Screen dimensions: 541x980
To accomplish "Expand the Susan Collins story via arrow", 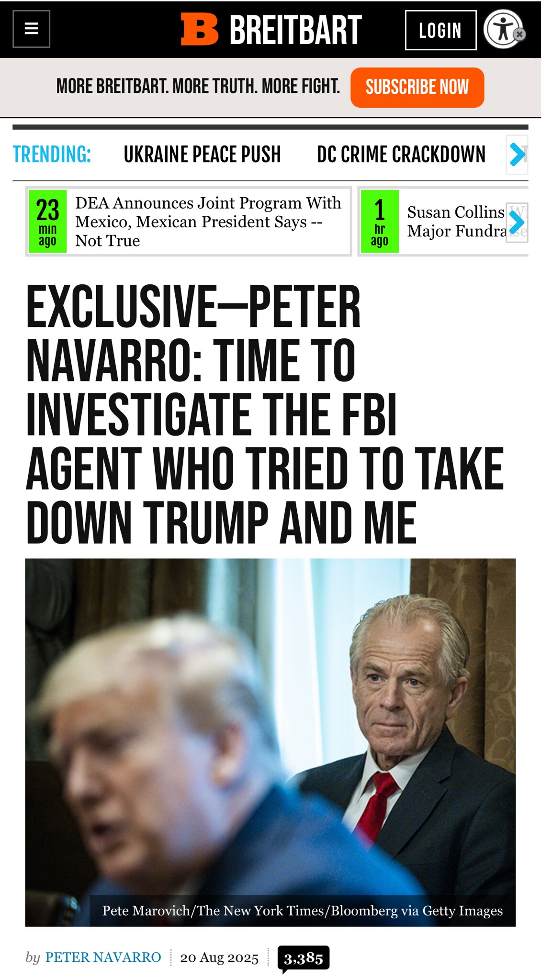I will coord(517,222).
